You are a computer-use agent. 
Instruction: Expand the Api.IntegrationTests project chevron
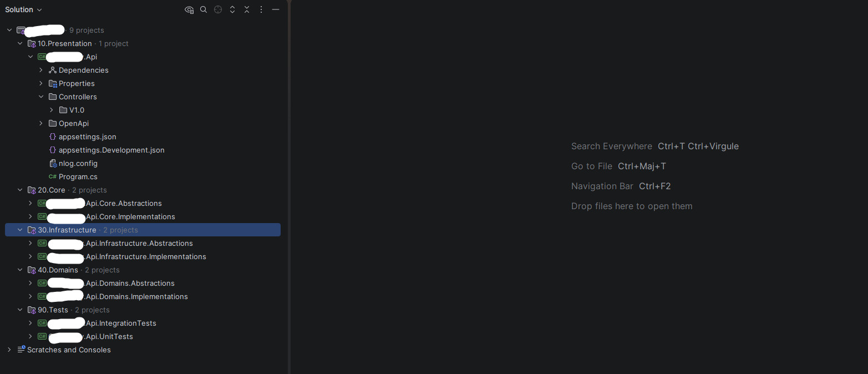coord(31,323)
